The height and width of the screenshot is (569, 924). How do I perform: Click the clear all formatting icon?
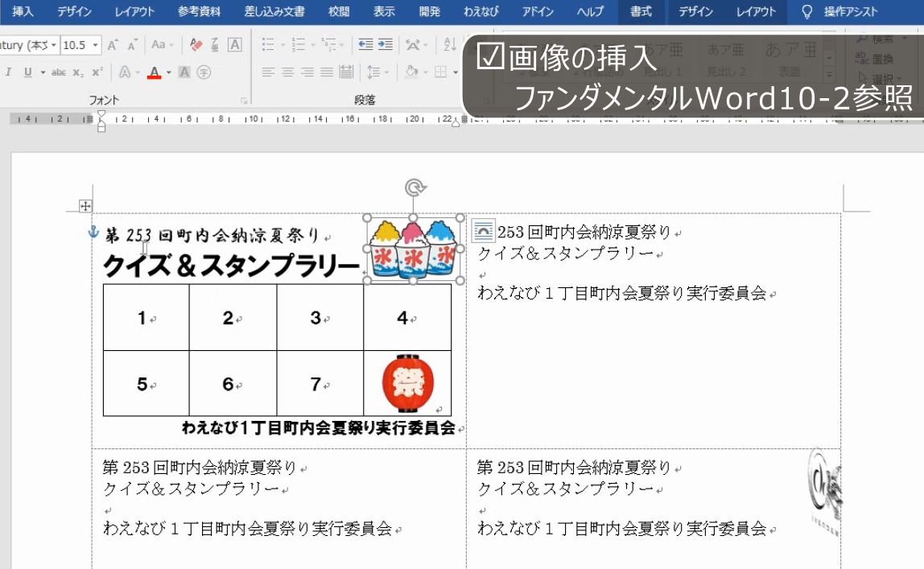click(x=196, y=45)
